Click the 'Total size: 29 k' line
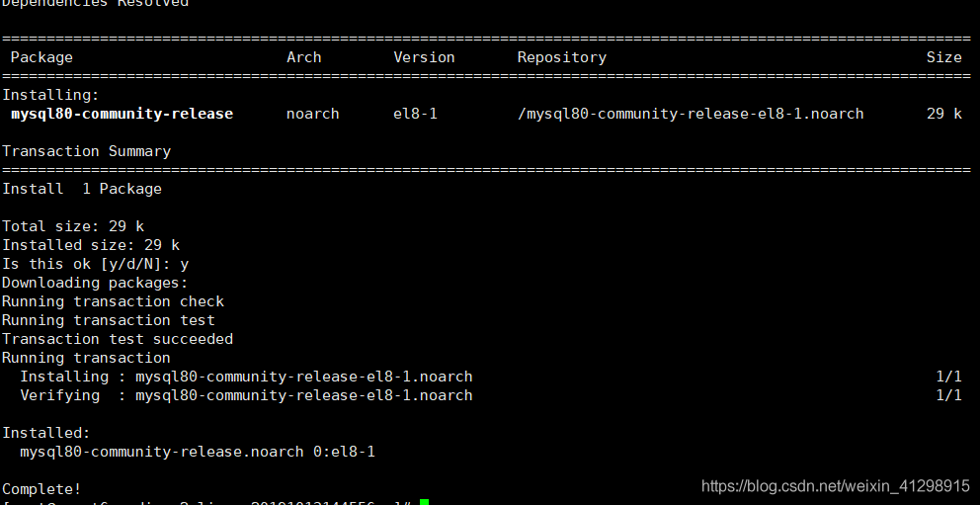980x505 pixels. (73, 226)
